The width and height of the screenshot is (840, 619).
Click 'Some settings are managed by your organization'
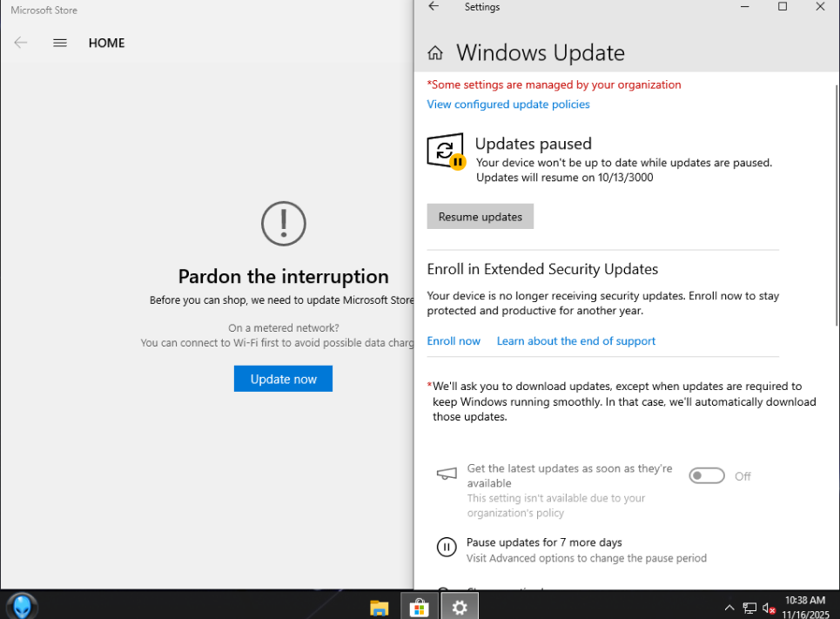click(554, 84)
